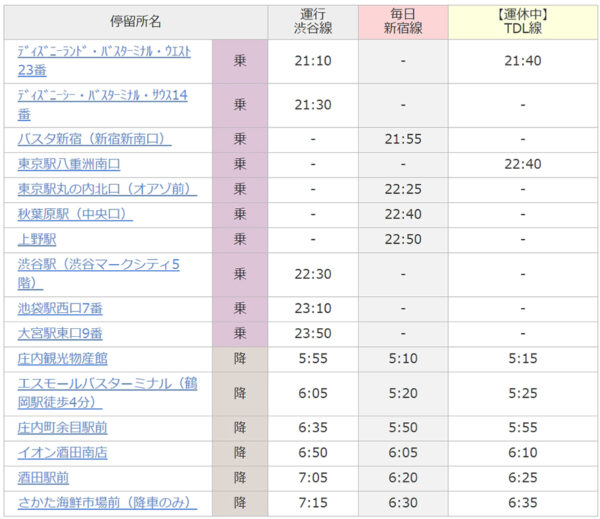Click the 運行 渋谷線 column header
The width and height of the screenshot is (600, 519).
[x=313, y=21]
